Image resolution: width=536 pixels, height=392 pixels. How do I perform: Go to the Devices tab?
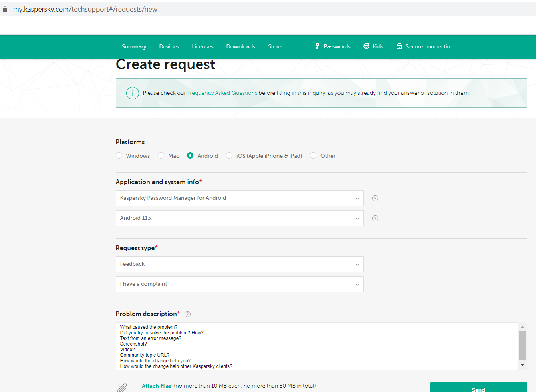tap(169, 46)
